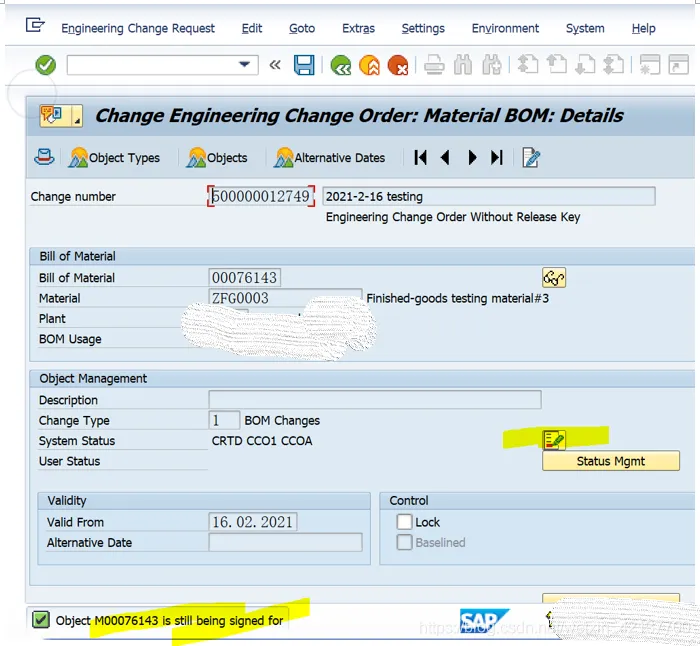
Task: Click the orange Exit icon
Action: (369, 65)
